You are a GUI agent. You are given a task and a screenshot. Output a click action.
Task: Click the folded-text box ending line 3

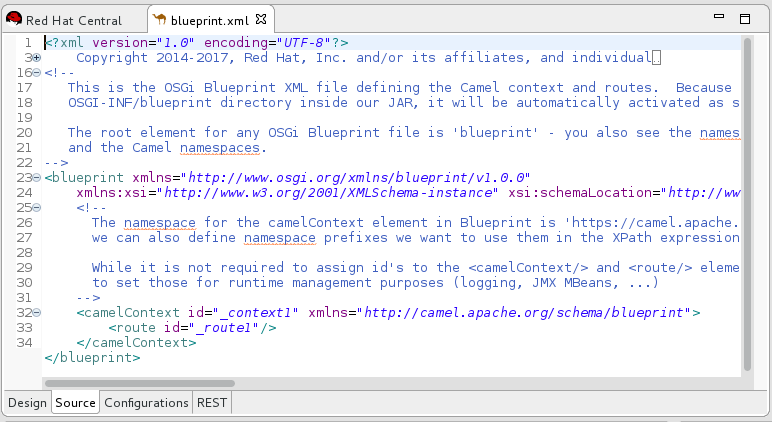coord(656,58)
